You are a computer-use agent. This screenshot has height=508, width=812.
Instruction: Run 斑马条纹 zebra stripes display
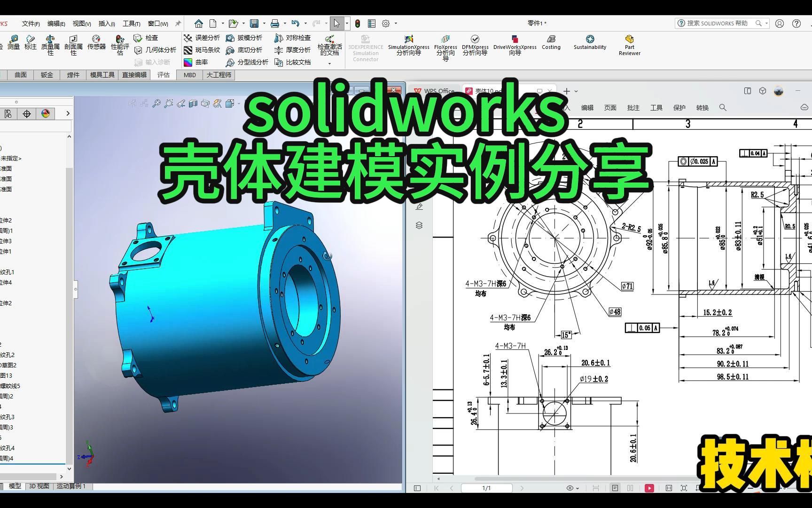(x=202, y=50)
